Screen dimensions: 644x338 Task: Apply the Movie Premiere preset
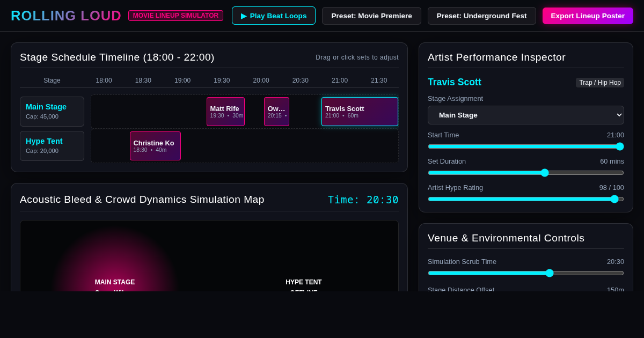[x=371, y=16]
